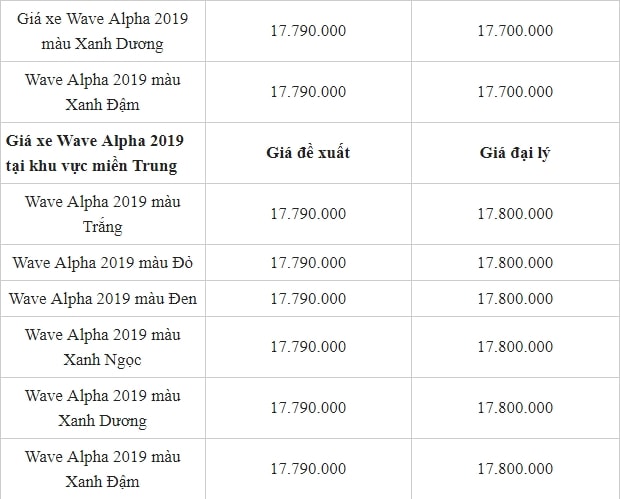
Task: Select 'Wave Alpha 2019 màu Xanh Ngọc' cell
Action: (x=103, y=347)
